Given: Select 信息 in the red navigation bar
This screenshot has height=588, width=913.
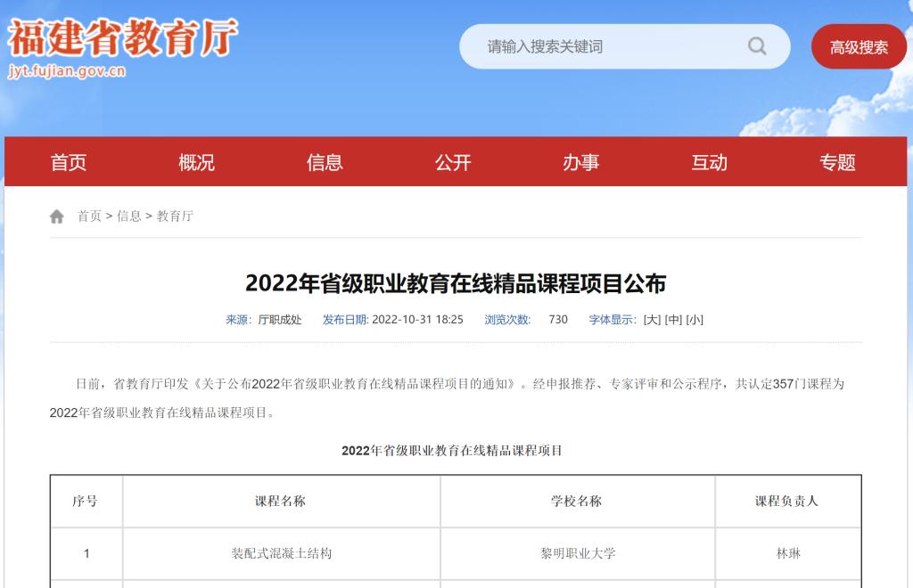Looking at the screenshot, I should [325, 162].
